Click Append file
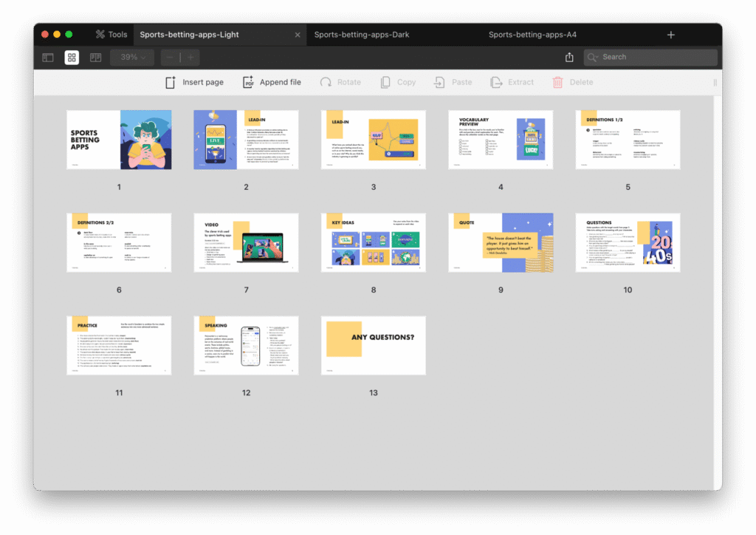This screenshot has height=535, width=756. coord(272,82)
